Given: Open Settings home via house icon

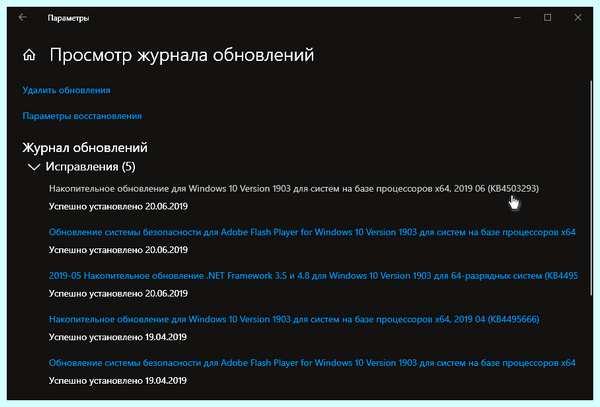Looking at the screenshot, I should pos(29,55).
